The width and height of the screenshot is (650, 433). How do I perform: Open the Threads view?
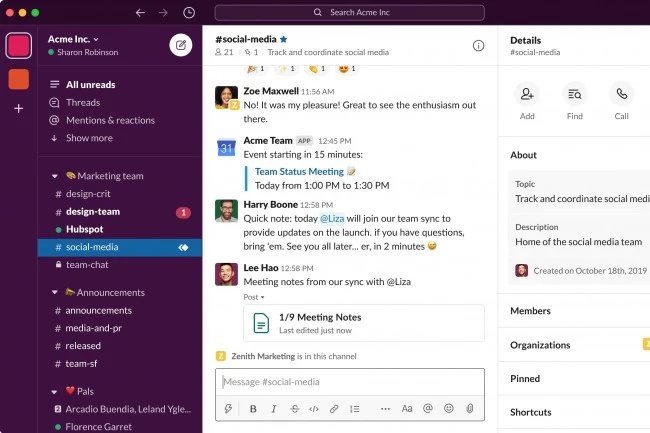pyautogui.click(x=83, y=102)
